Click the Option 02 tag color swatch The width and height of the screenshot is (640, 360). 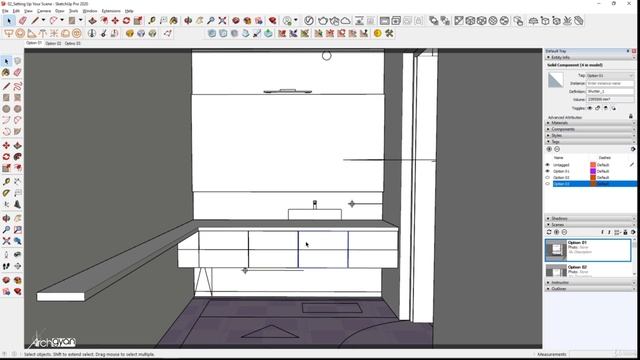click(593, 178)
